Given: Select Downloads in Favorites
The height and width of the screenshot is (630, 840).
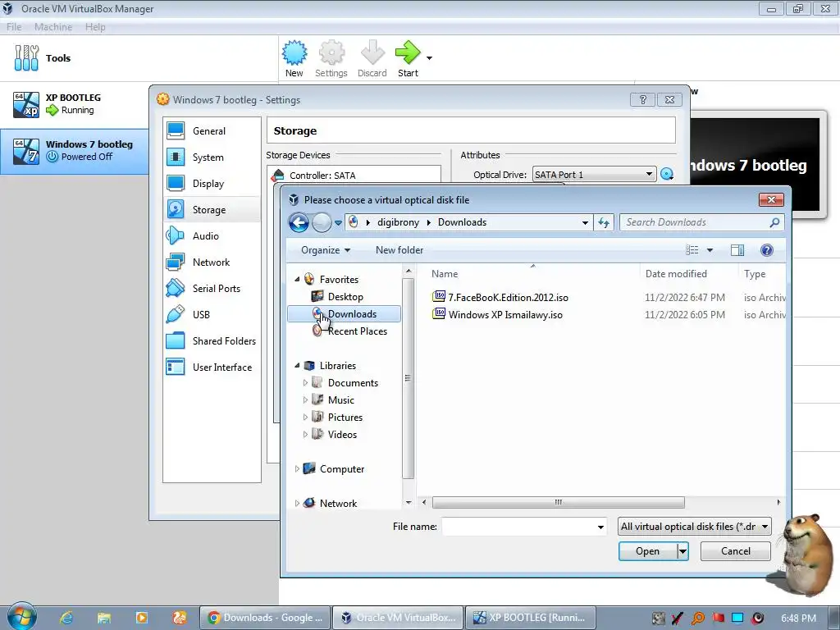Looking at the screenshot, I should (344, 314).
